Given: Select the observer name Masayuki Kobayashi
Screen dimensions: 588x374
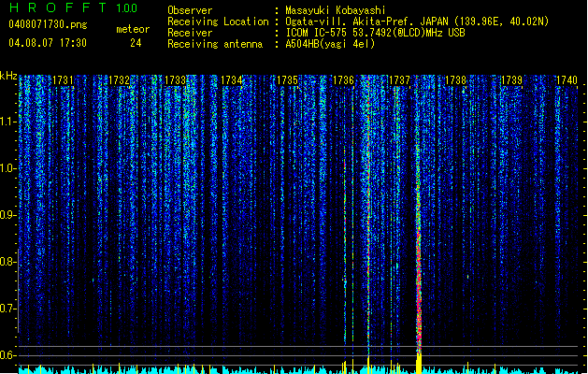Looking at the screenshot, I should pos(336,10).
